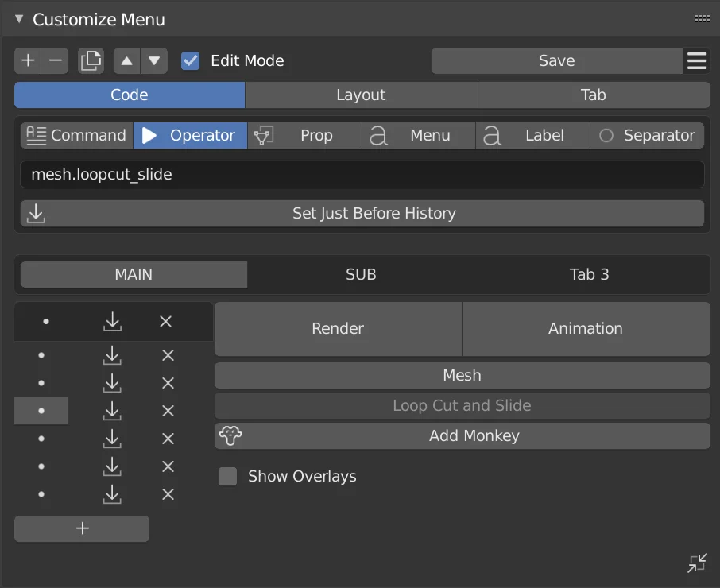Image resolution: width=720 pixels, height=588 pixels.
Task: Delete the first list entry with X icon
Action: click(x=165, y=322)
